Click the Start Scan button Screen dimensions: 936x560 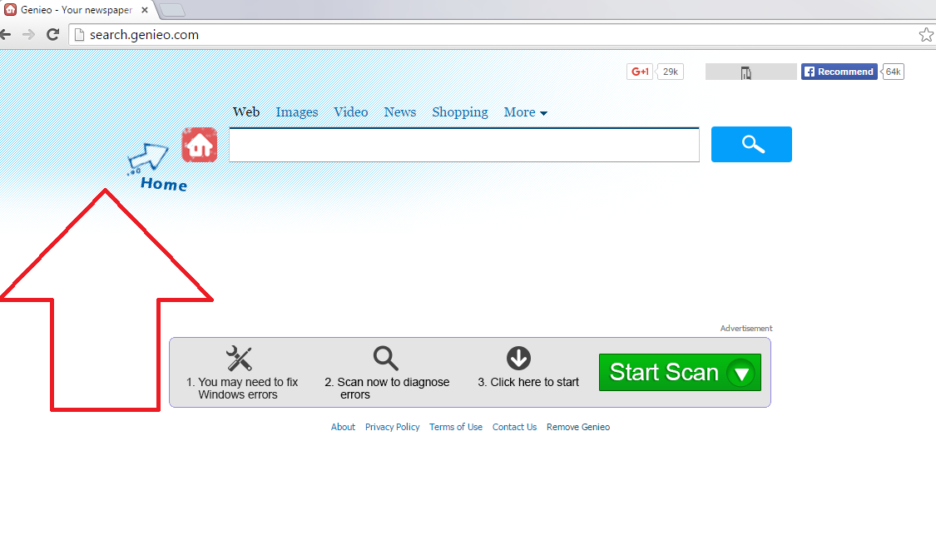[x=680, y=373]
